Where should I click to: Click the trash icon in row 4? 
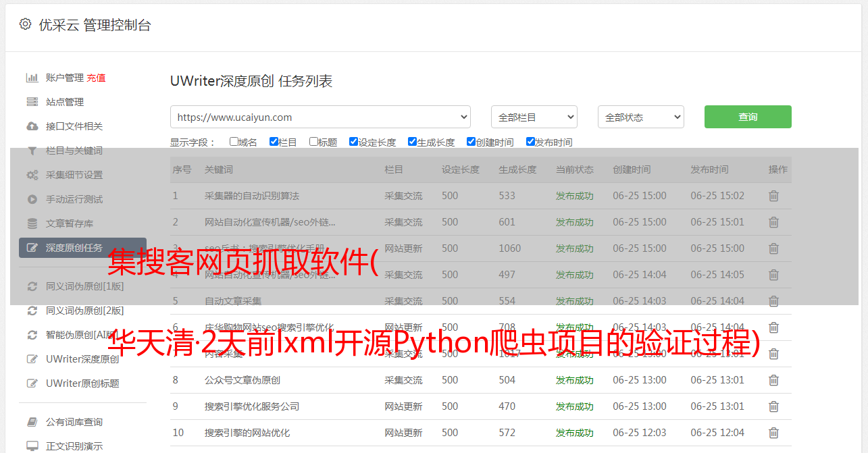773,275
